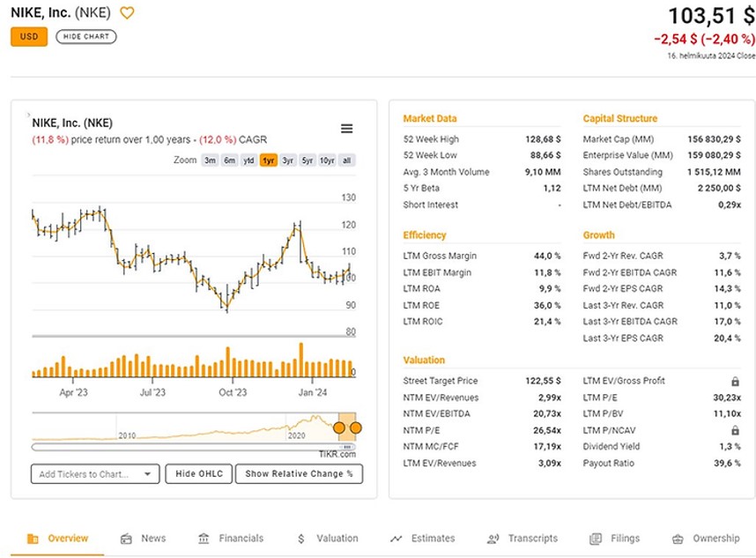Click the right range navigator handle
The height and width of the screenshot is (558, 756).
point(356,428)
